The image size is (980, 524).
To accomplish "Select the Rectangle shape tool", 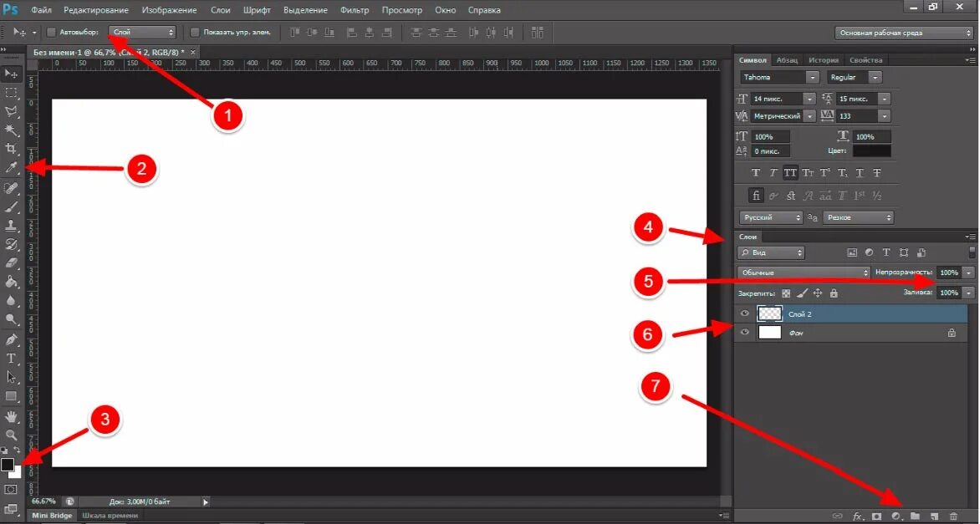I will tap(11, 396).
